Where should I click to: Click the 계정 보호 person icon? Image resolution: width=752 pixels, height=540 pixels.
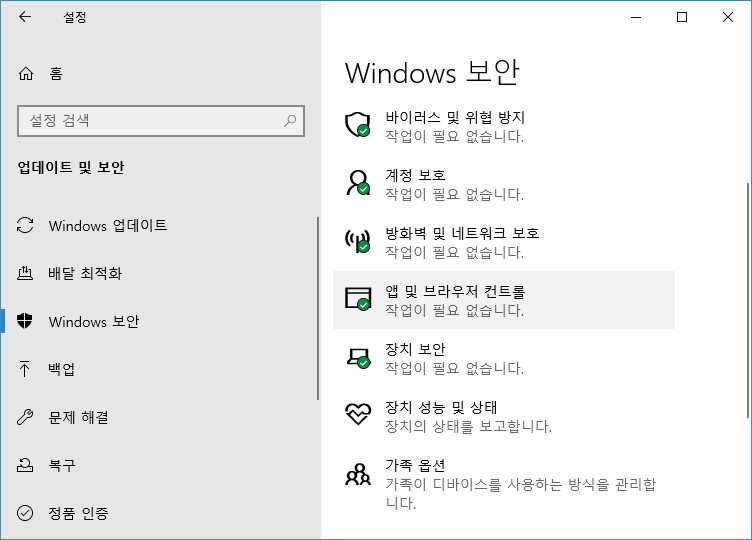click(358, 183)
